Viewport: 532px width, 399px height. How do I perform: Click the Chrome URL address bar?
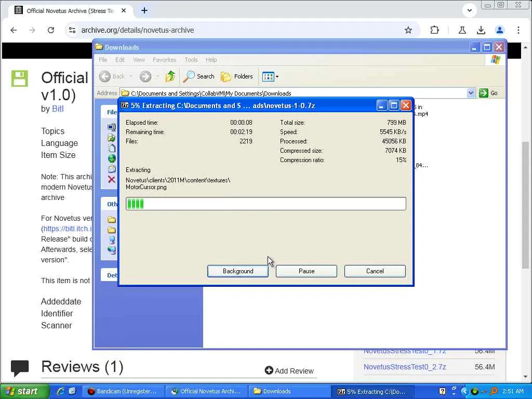tap(237, 30)
